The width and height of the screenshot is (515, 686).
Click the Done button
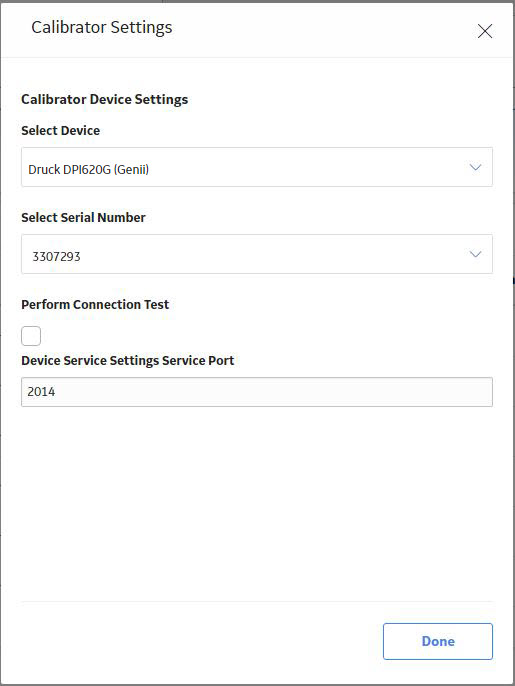pyautogui.click(x=438, y=641)
